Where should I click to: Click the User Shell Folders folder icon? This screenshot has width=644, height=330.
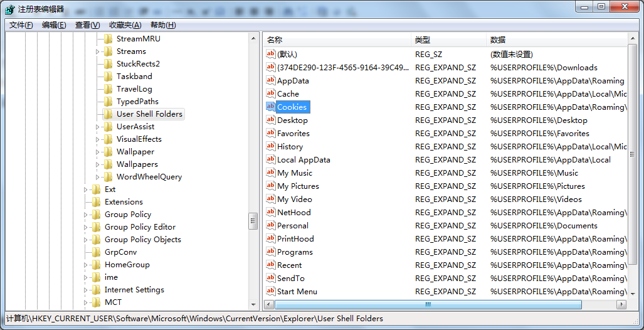pyautogui.click(x=108, y=114)
